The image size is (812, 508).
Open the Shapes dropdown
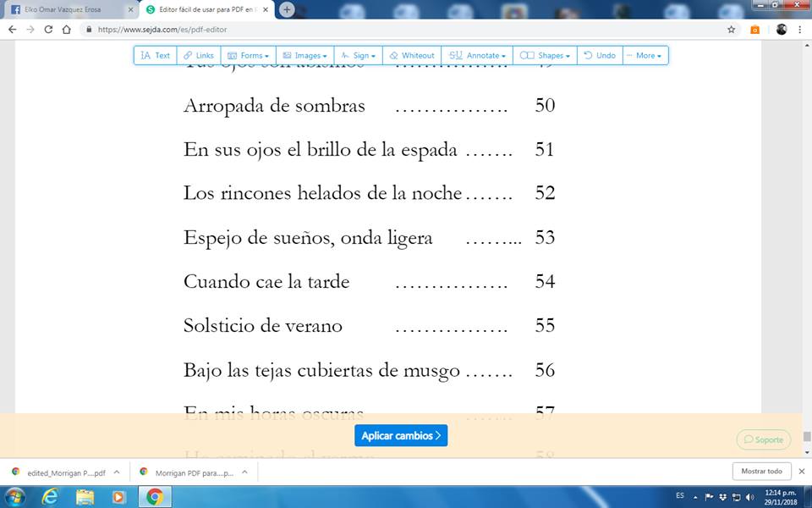click(545, 55)
